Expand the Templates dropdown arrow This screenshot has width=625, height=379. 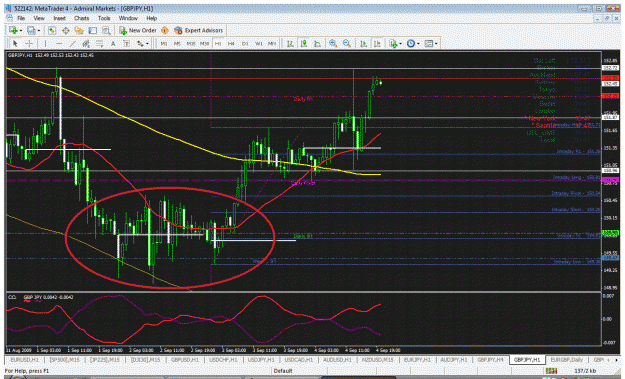[x=436, y=43]
